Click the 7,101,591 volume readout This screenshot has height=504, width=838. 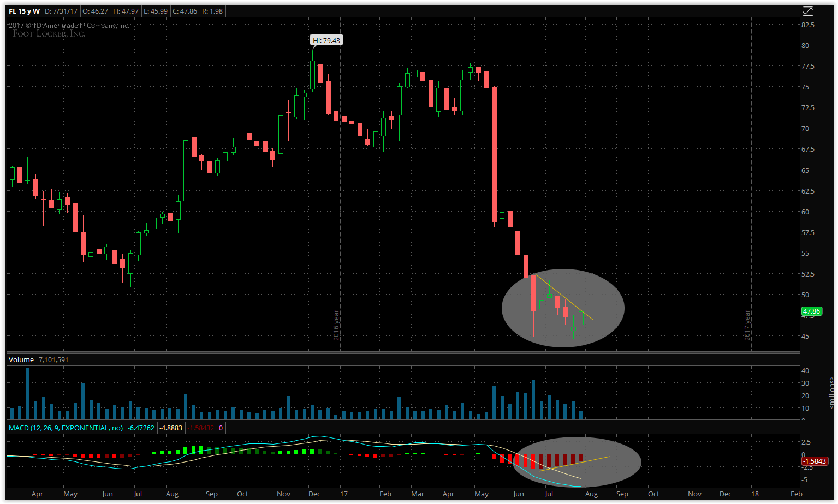click(x=54, y=359)
